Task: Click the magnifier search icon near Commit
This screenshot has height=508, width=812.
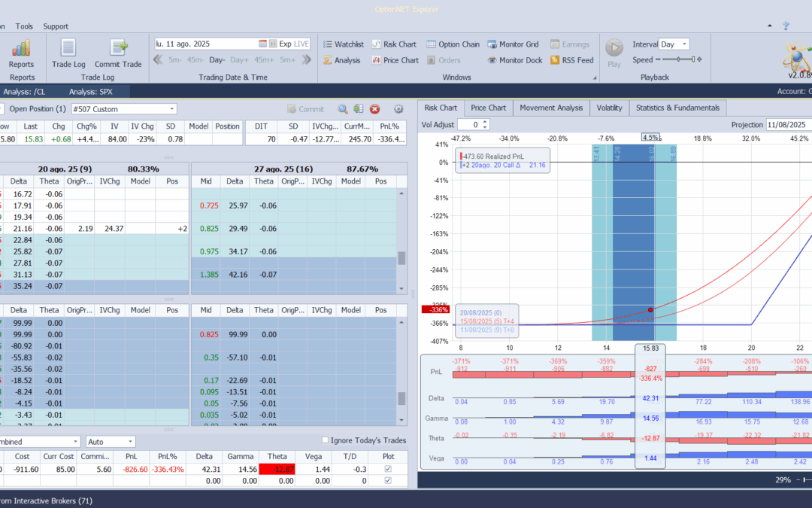Action: 342,109
